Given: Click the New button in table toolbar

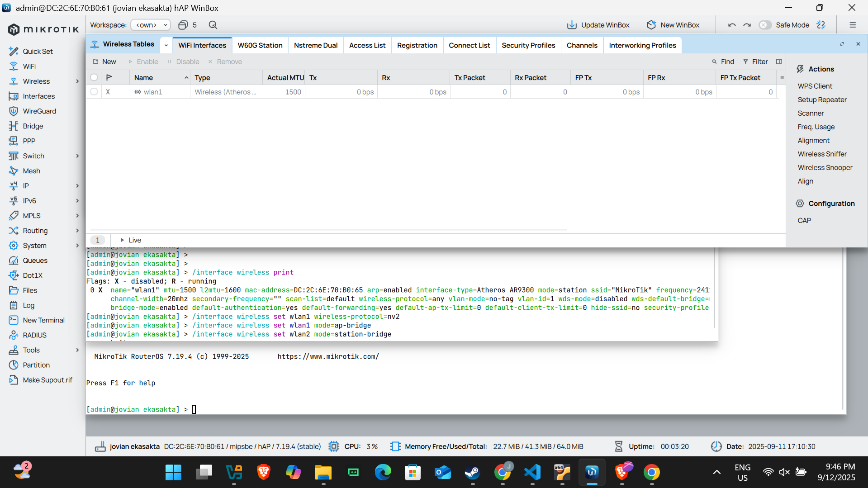Looking at the screenshot, I should pos(104,62).
